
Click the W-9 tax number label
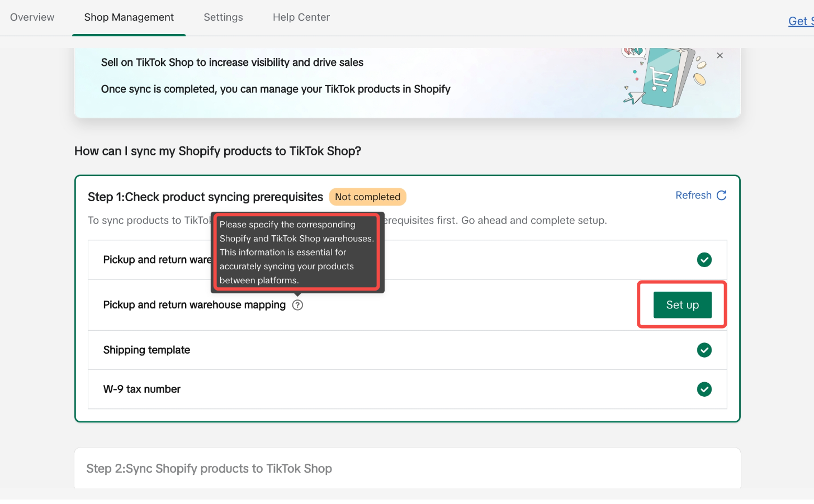[x=142, y=389]
